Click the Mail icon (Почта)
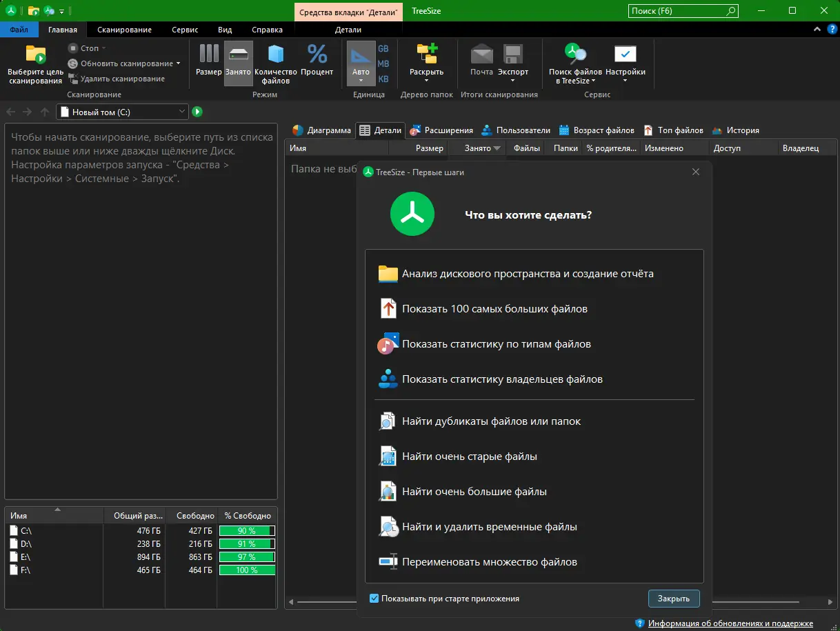The width and height of the screenshot is (840, 631). [x=482, y=54]
